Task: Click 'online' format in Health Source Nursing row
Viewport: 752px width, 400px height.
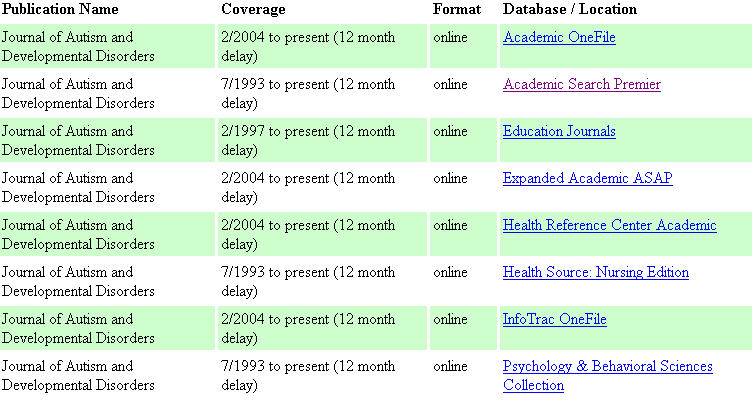Action: tap(450, 272)
